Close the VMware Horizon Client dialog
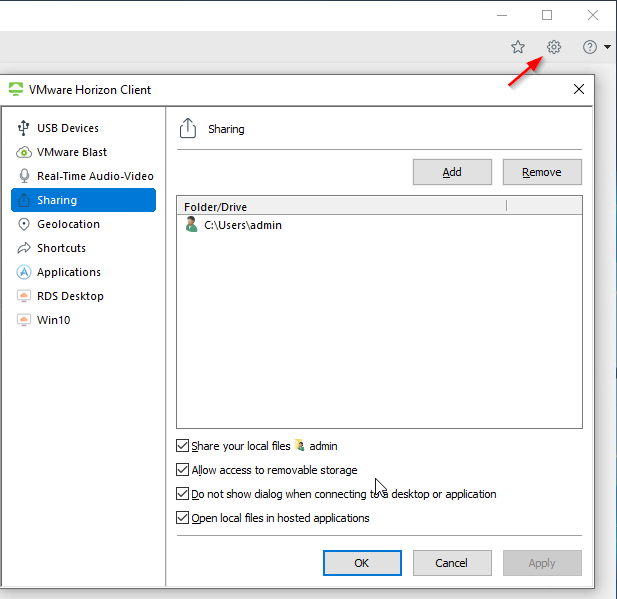The height and width of the screenshot is (599, 617). click(578, 89)
